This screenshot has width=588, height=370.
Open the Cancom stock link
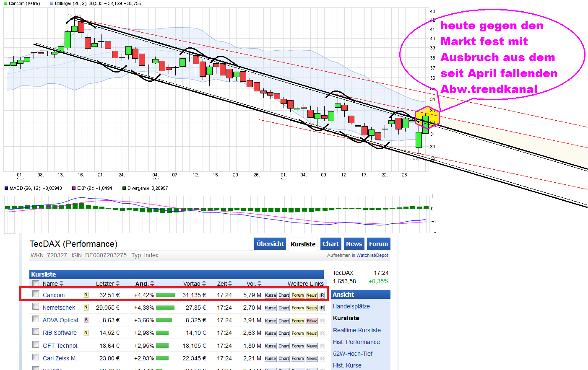[54, 295]
